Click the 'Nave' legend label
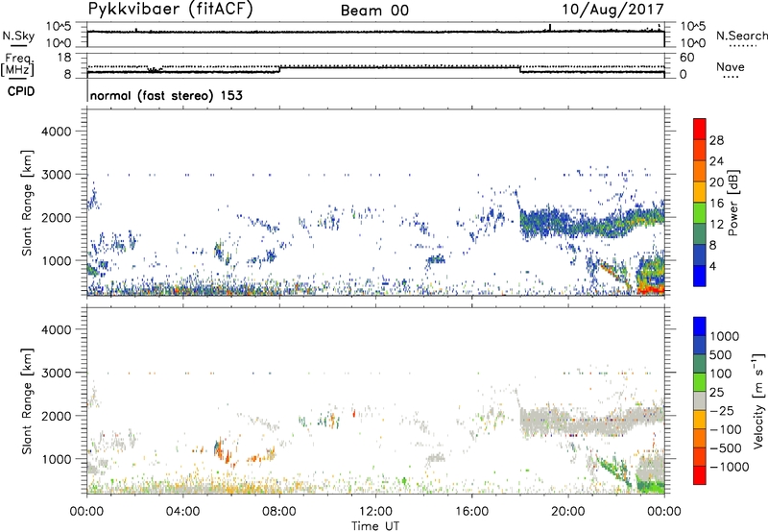 (731, 66)
